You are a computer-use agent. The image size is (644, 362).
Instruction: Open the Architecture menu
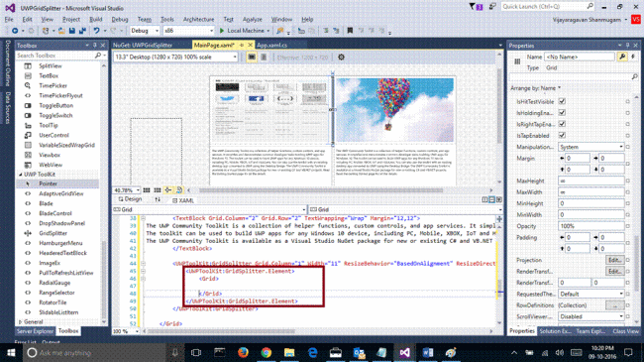click(198, 19)
